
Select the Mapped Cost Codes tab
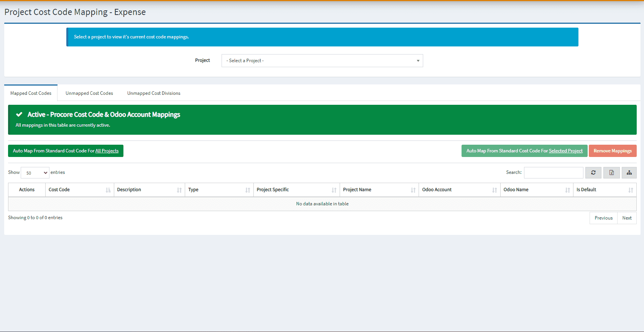click(31, 93)
